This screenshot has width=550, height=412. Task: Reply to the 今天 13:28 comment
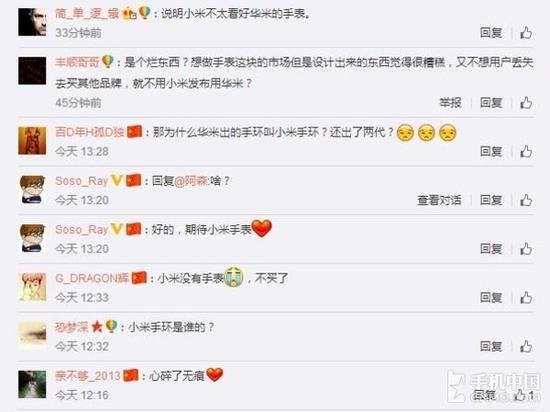(x=491, y=151)
